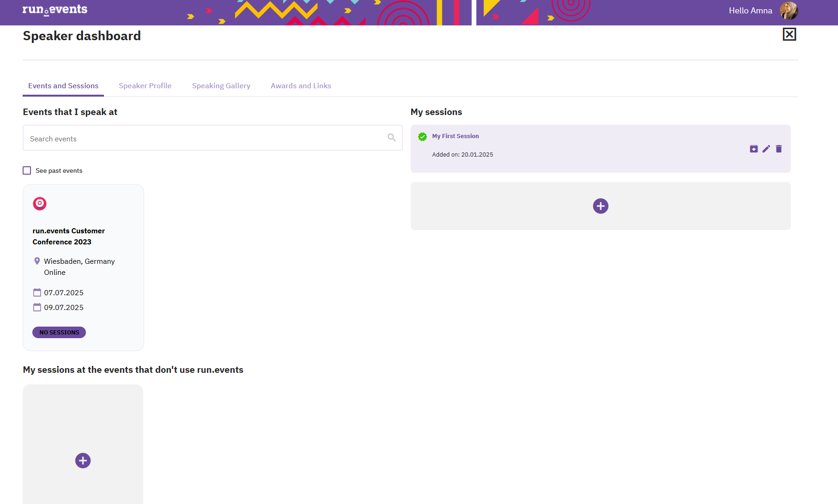
Task: Click 'Added on: 20.01.2025' text
Action: 462,155
